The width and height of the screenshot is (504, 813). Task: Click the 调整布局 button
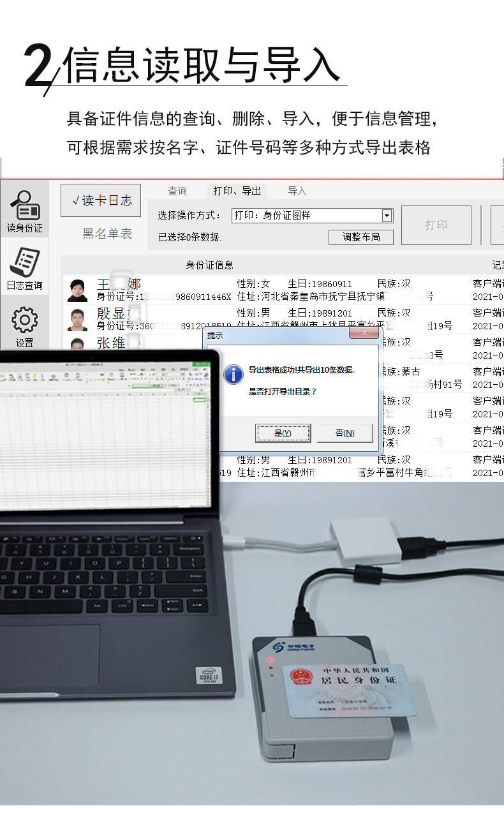pyautogui.click(x=360, y=237)
